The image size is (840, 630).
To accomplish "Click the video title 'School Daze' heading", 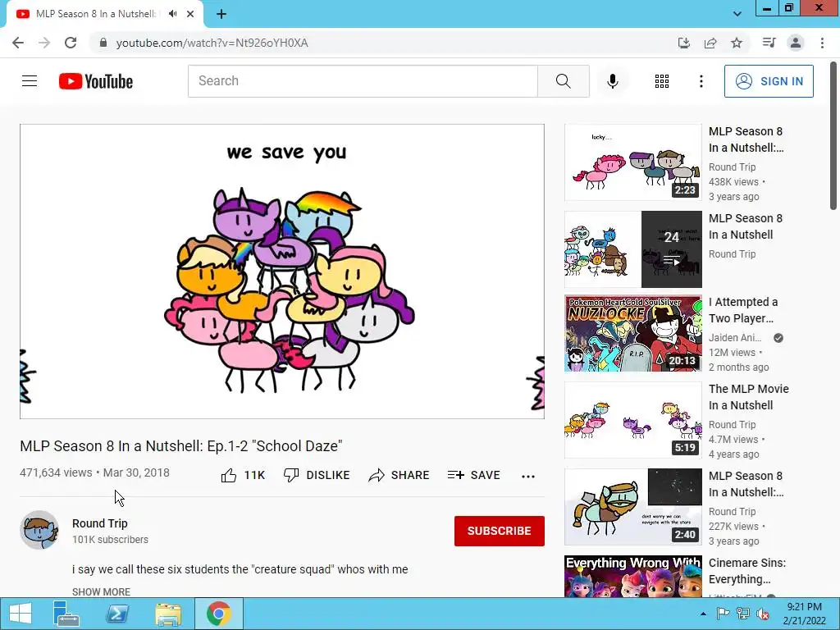I will [x=181, y=445].
